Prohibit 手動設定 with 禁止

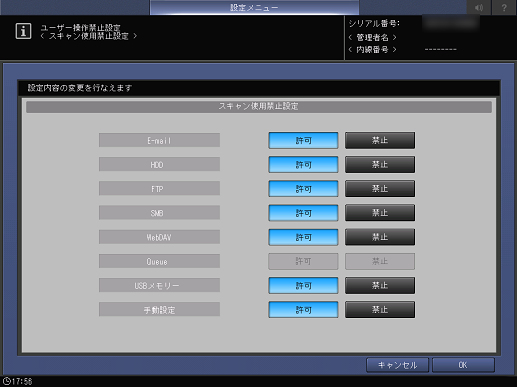[x=380, y=310]
